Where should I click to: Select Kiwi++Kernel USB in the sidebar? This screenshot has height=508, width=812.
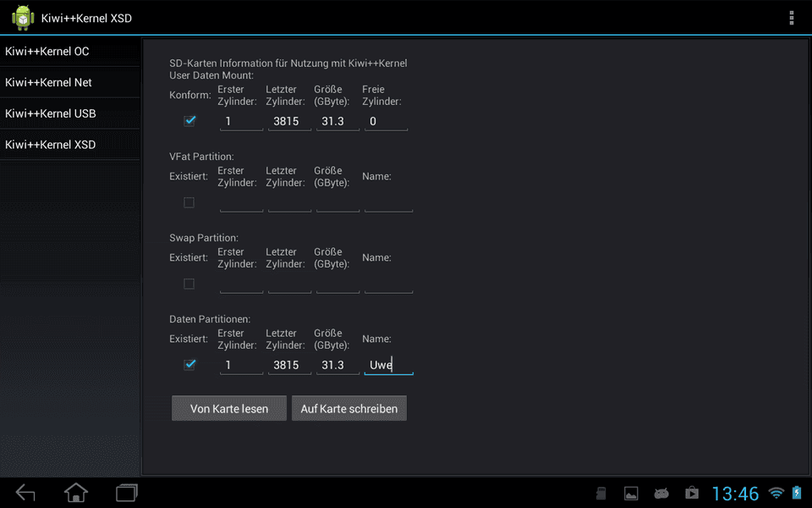pos(70,113)
